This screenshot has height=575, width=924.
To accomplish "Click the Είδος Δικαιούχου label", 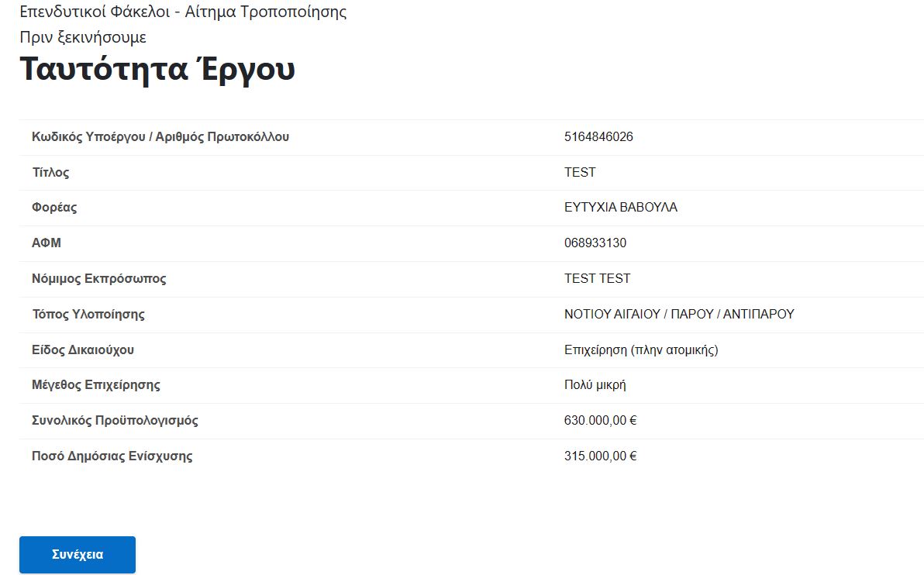I will (83, 350).
